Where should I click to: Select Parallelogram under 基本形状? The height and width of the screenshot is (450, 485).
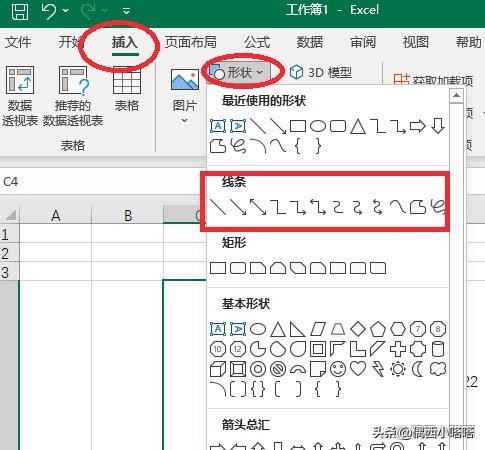click(x=318, y=329)
